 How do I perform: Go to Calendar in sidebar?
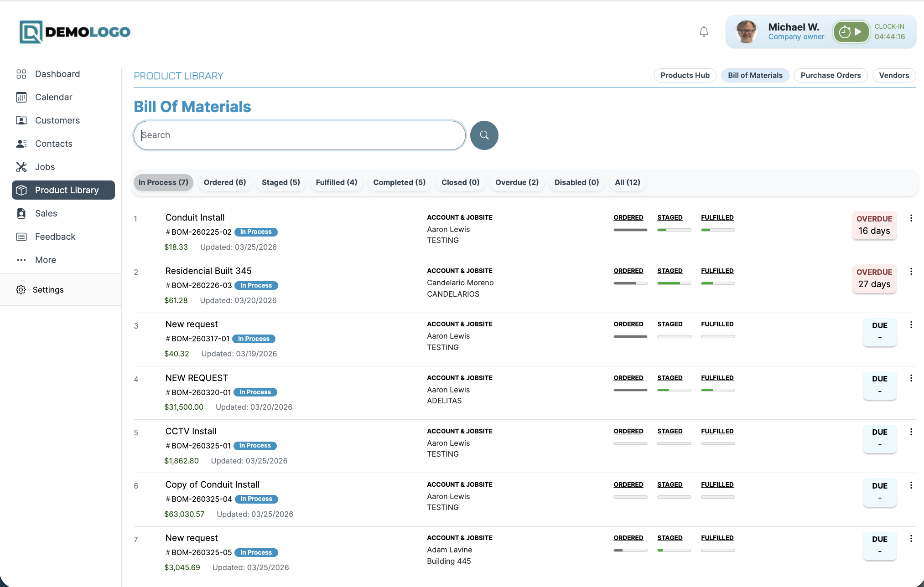(53, 97)
